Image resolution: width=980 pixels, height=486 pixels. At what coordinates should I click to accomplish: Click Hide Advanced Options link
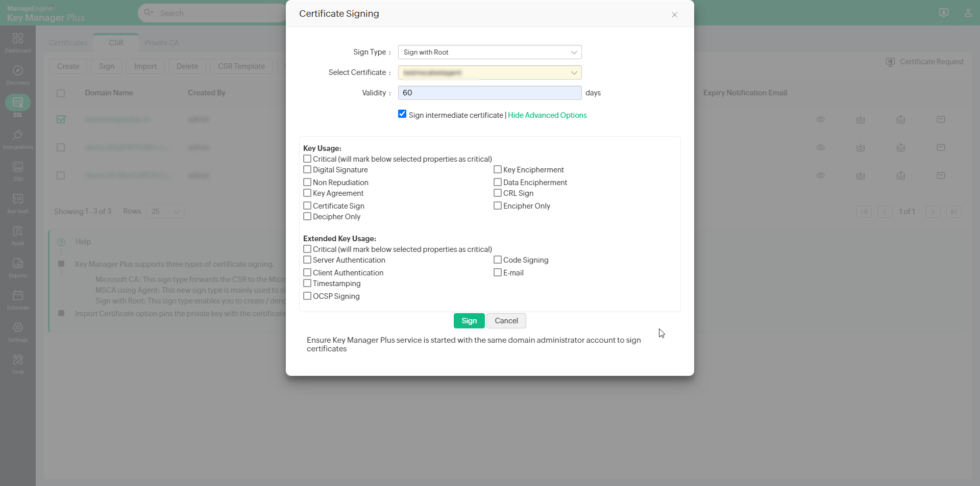point(547,115)
